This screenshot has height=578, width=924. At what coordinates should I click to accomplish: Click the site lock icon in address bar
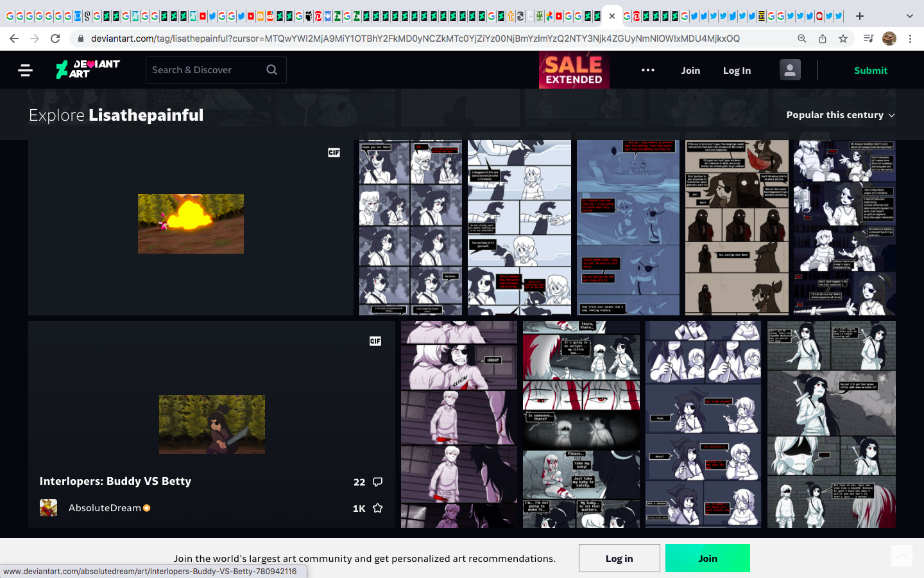coord(80,39)
